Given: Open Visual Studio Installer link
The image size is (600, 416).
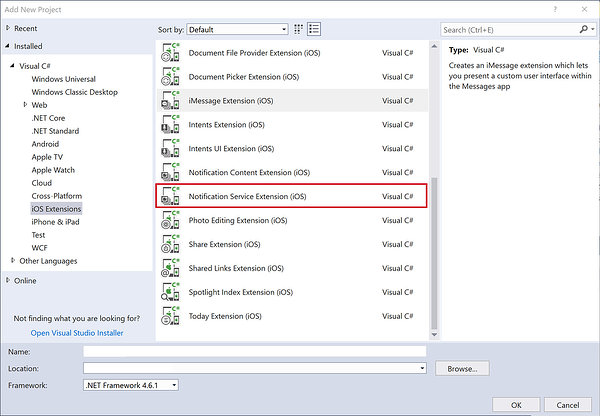Looking at the screenshot, I should coord(77,333).
